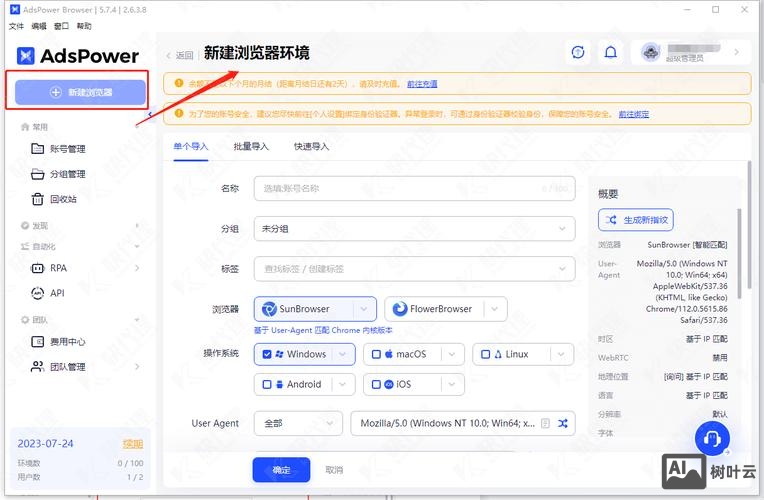Click 前往充值 link in first warning
The image size is (764, 500).
(x=422, y=84)
